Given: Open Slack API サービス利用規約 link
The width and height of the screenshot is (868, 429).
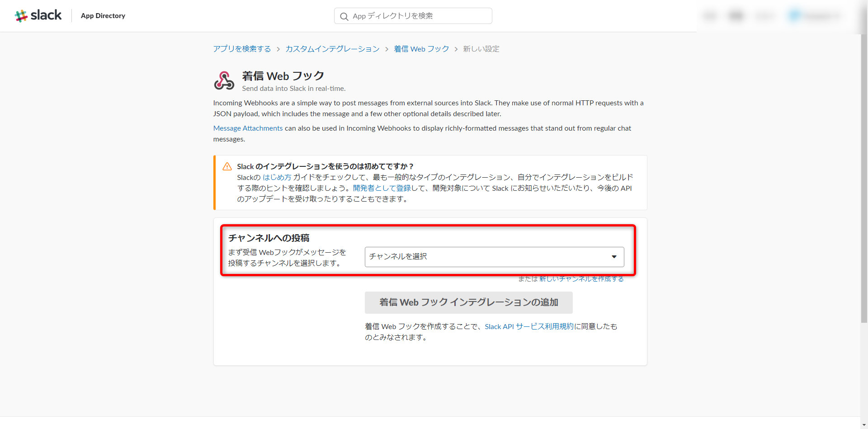Looking at the screenshot, I should click(529, 326).
